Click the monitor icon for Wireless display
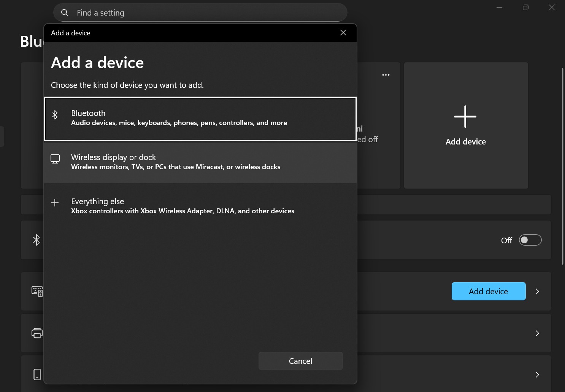Screen dimensions: 565x392 55,159
